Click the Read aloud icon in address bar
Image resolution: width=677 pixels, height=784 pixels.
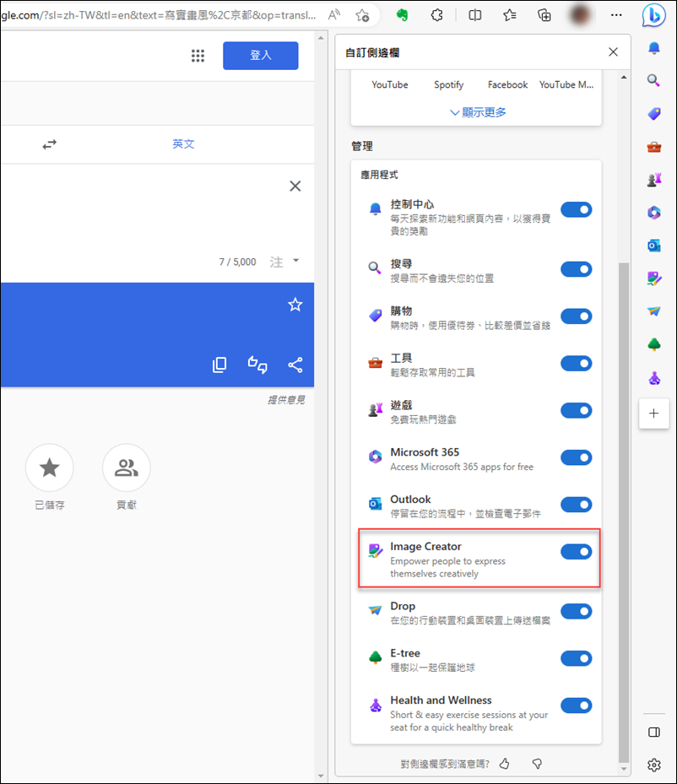334,15
